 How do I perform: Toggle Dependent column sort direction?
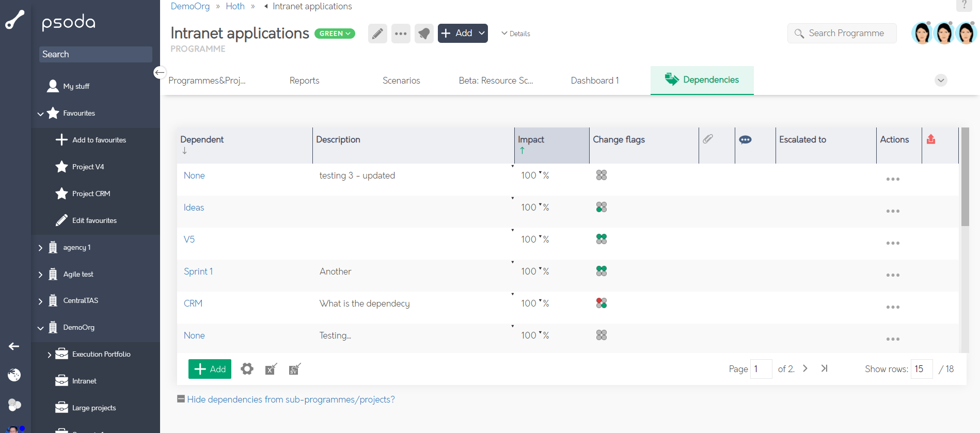click(x=202, y=140)
